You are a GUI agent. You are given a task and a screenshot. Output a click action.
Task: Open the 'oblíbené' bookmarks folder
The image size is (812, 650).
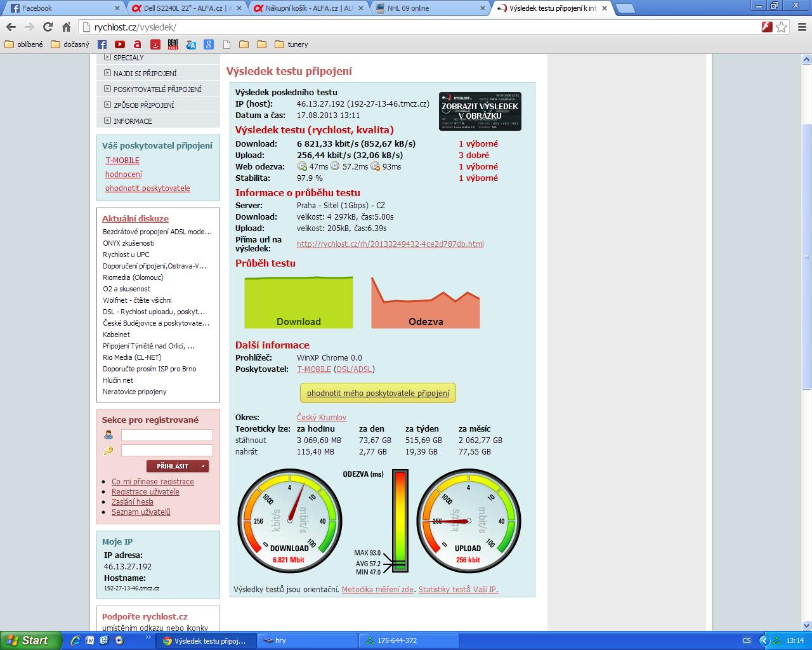pyautogui.click(x=24, y=44)
